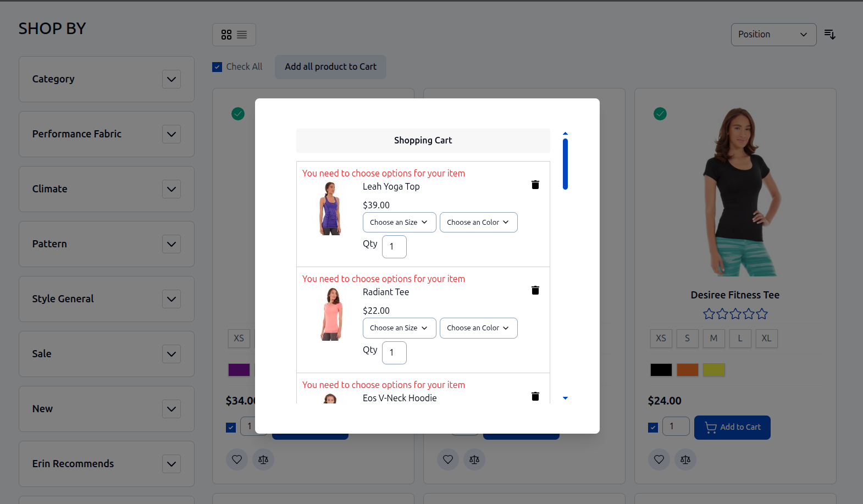
Task: Click Add to Cart for Desiree Fitness Tee
Action: tap(732, 428)
